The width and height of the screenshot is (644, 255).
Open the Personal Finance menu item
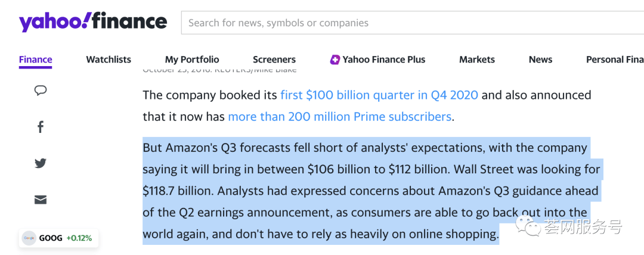click(614, 60)
